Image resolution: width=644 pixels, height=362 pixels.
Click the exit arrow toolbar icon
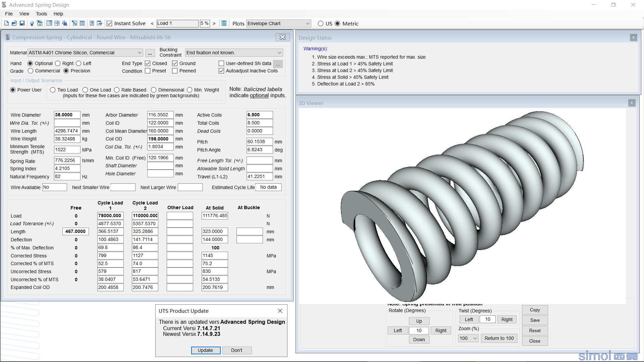point(100,23)
